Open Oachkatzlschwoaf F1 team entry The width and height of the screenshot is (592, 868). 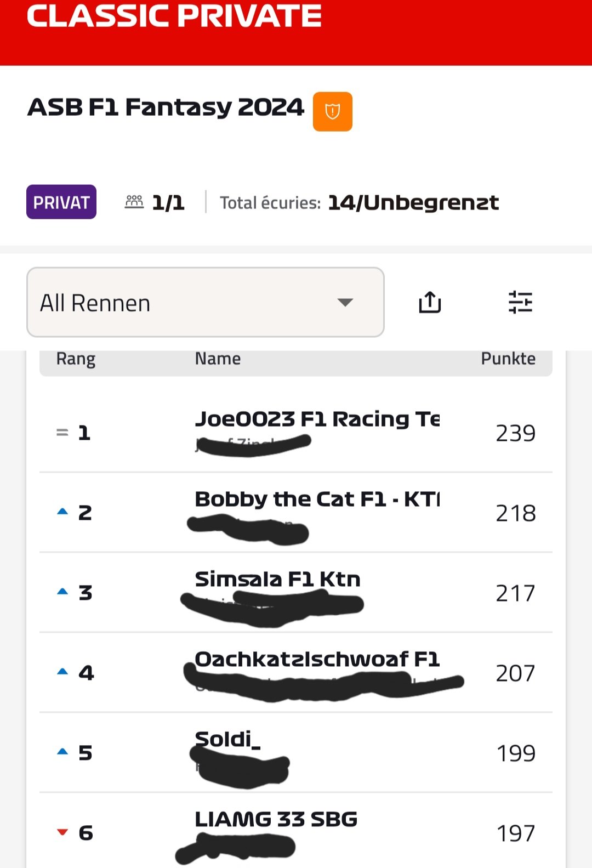(296, 673)
